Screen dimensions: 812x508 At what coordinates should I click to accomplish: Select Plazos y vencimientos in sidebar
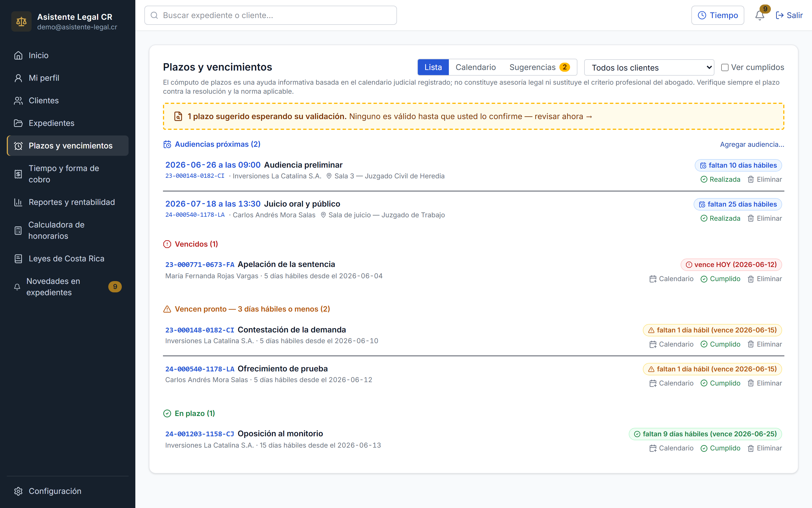coord(67,145)
